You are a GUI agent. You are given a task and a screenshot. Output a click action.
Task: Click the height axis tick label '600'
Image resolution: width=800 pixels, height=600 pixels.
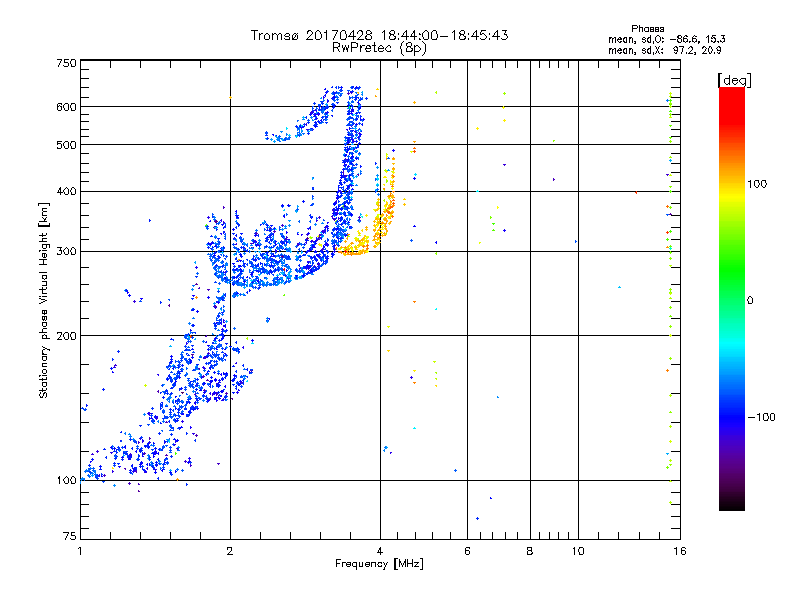(x=66, y=107)
